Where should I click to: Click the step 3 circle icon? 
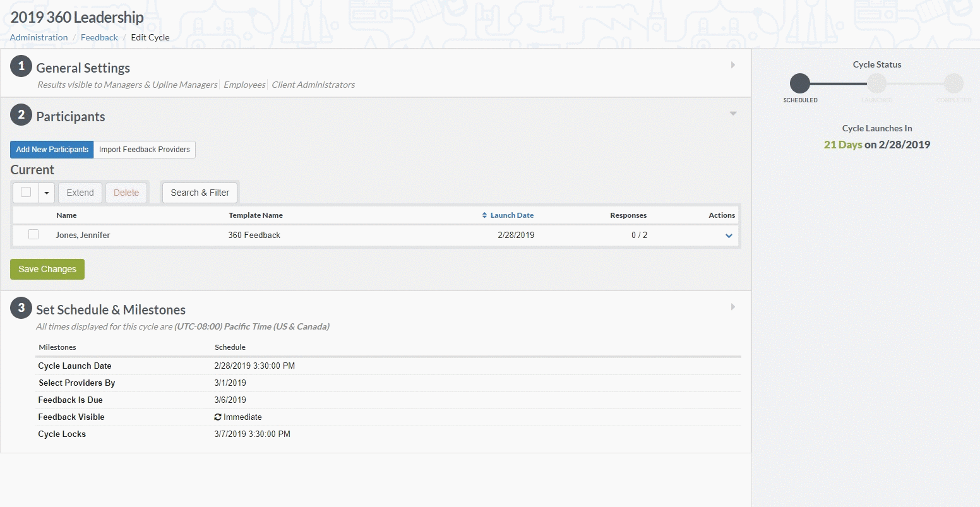21,308
